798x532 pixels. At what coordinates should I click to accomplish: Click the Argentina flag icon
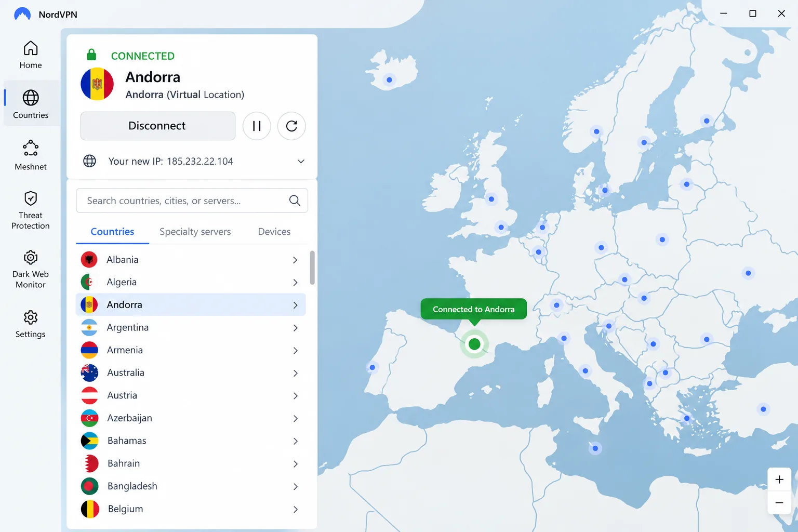coord(89,327)
